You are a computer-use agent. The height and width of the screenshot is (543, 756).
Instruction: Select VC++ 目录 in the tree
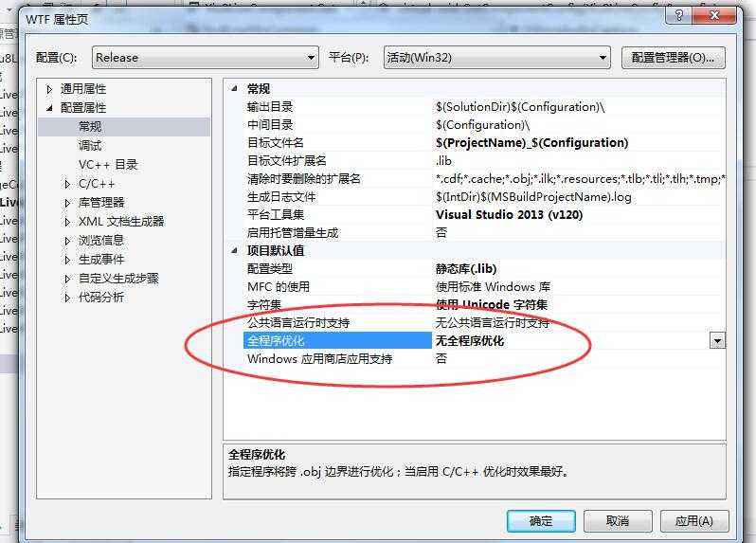pyautogui.click(x=108, y=165)
